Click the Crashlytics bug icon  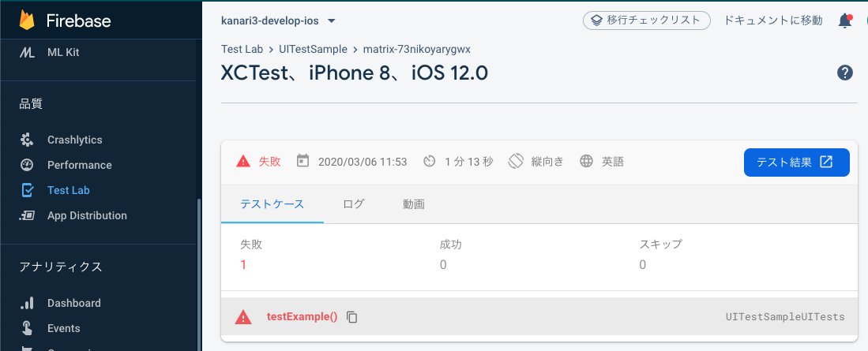27,140
